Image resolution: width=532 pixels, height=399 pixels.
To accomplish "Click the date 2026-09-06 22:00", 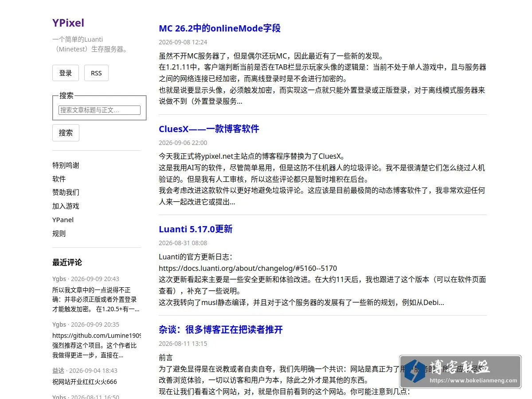I will point(183,143).
